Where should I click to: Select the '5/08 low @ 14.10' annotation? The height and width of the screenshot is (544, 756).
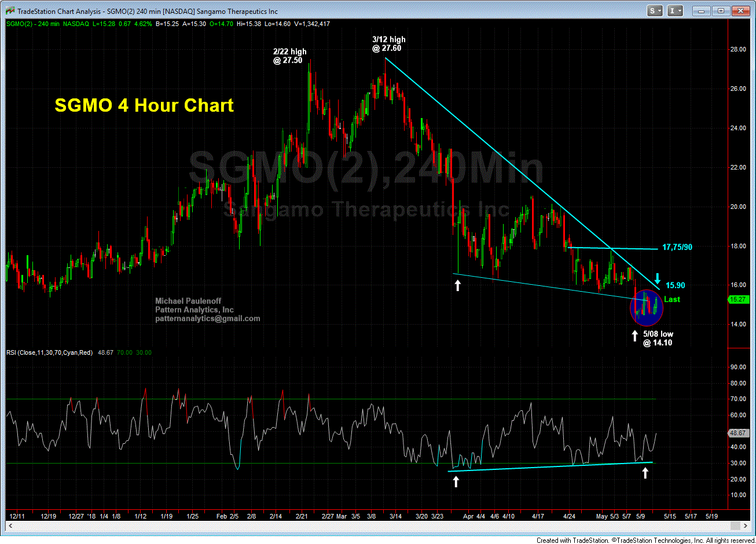pos(658,339)
